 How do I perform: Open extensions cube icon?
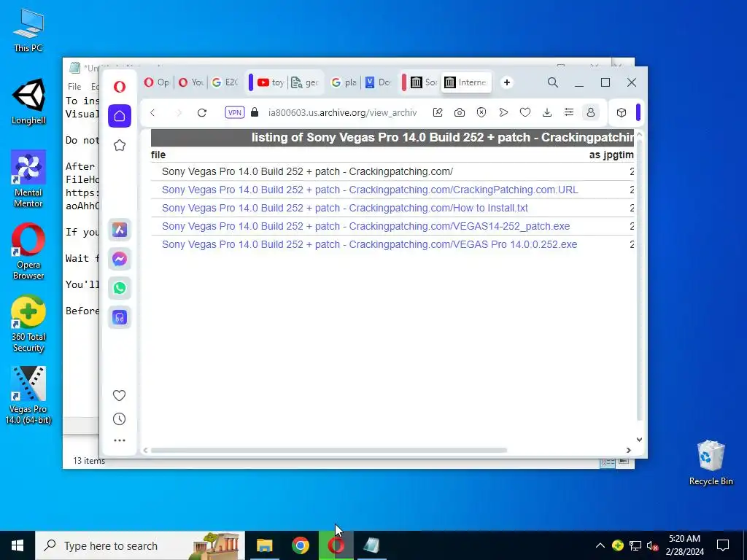click(622, 112)
